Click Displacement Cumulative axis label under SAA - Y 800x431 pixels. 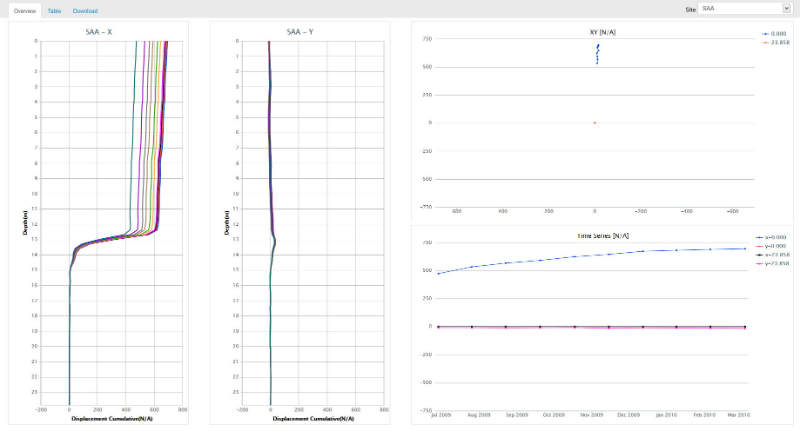click(x=313, y=419)
